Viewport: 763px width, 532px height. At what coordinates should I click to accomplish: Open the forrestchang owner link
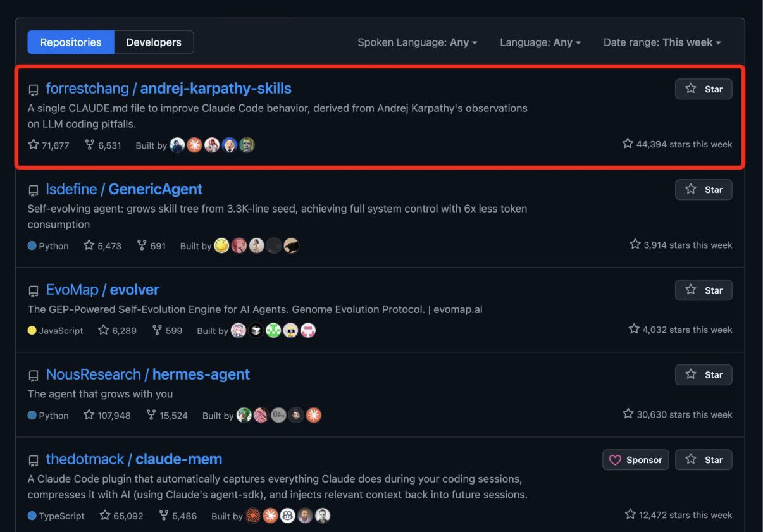pyautogui.click(x=87, y=89)
